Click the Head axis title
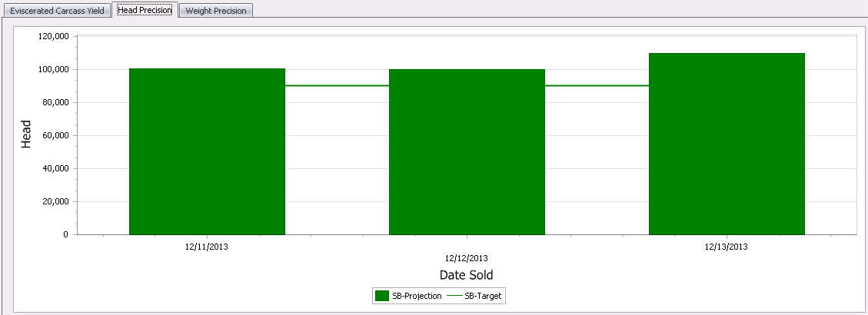868x315 pixels. coord(26,134)
